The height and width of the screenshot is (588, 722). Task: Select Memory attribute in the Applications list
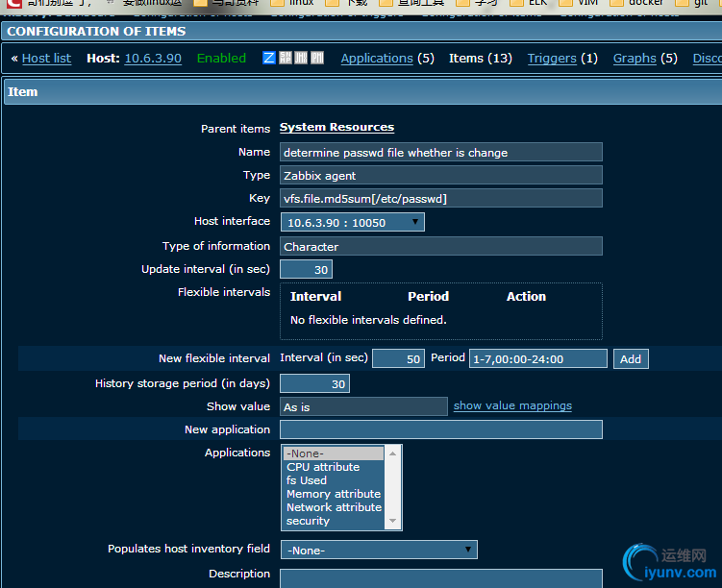334,494
